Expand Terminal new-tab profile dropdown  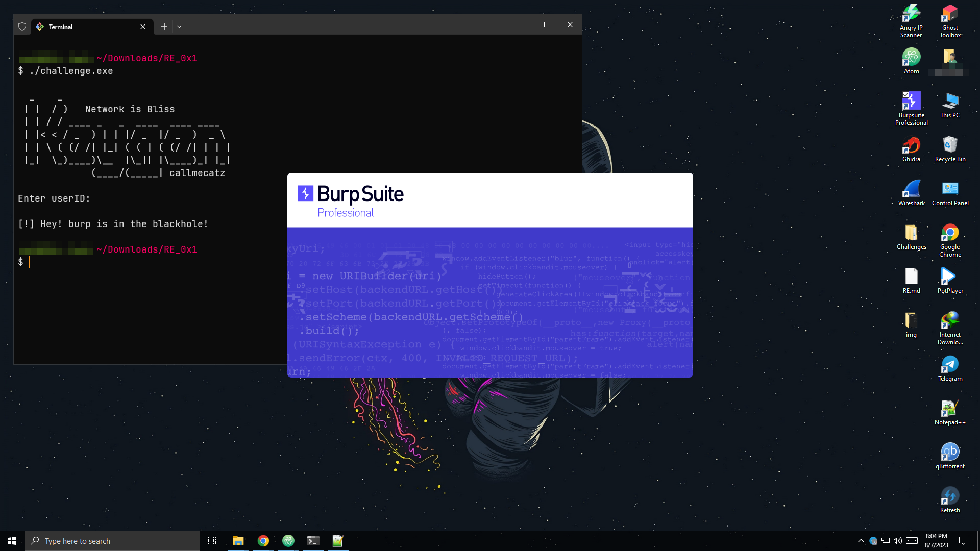coord(179,27)
